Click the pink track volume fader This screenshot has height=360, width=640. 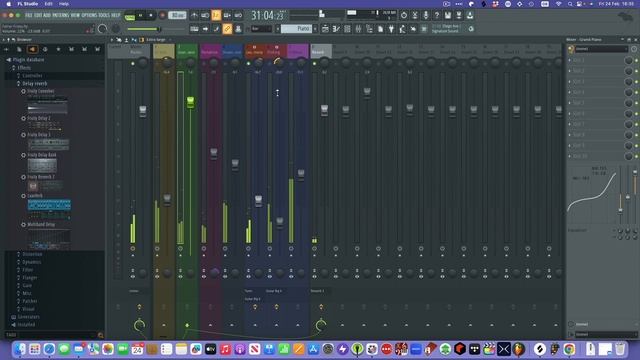214,153
